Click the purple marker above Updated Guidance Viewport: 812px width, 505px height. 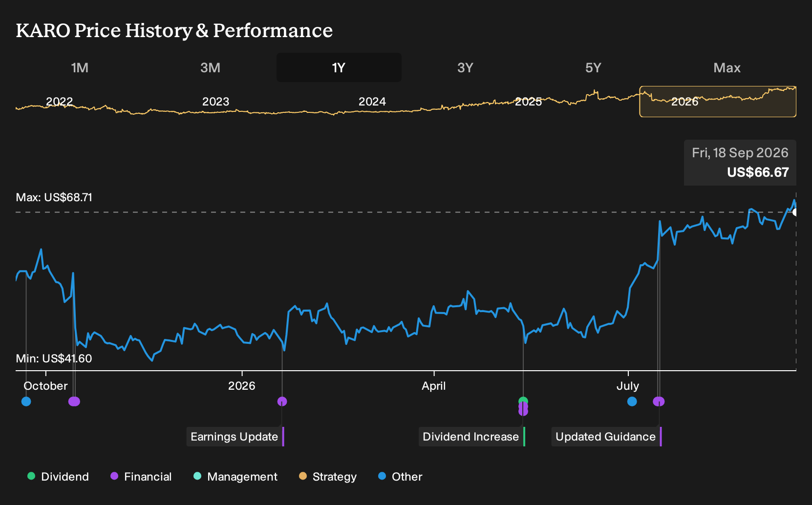pyautogui.click(x=659, y=401)
